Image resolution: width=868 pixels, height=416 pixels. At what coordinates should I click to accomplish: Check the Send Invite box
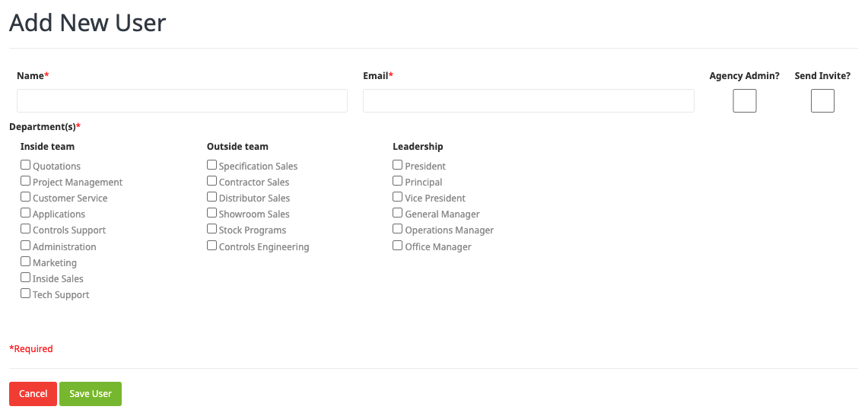[x=822, y=100]
